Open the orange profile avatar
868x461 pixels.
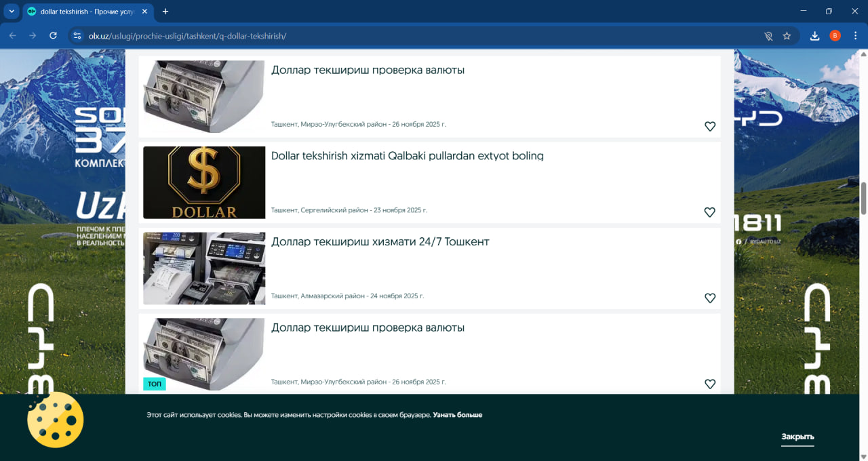point(835,36)
